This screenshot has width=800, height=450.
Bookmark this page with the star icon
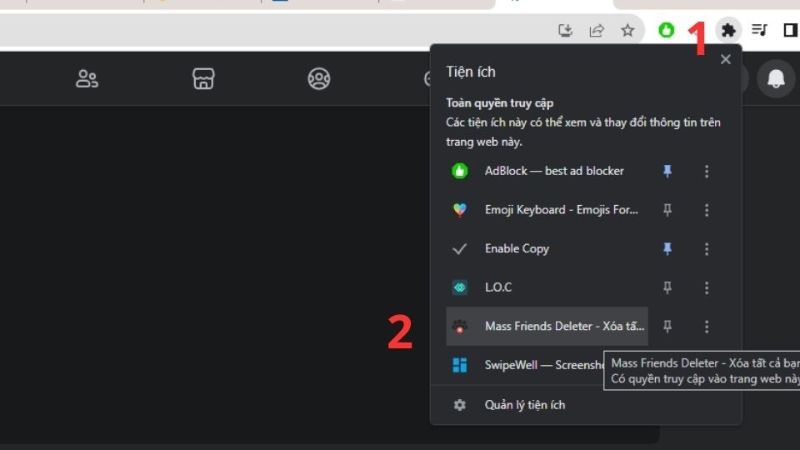tap(628, 31)
